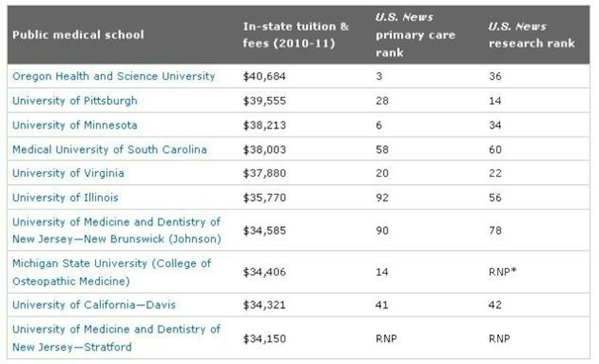Click the $40,684 tuition cell
599x364 pixels.
tap(264, 76)
